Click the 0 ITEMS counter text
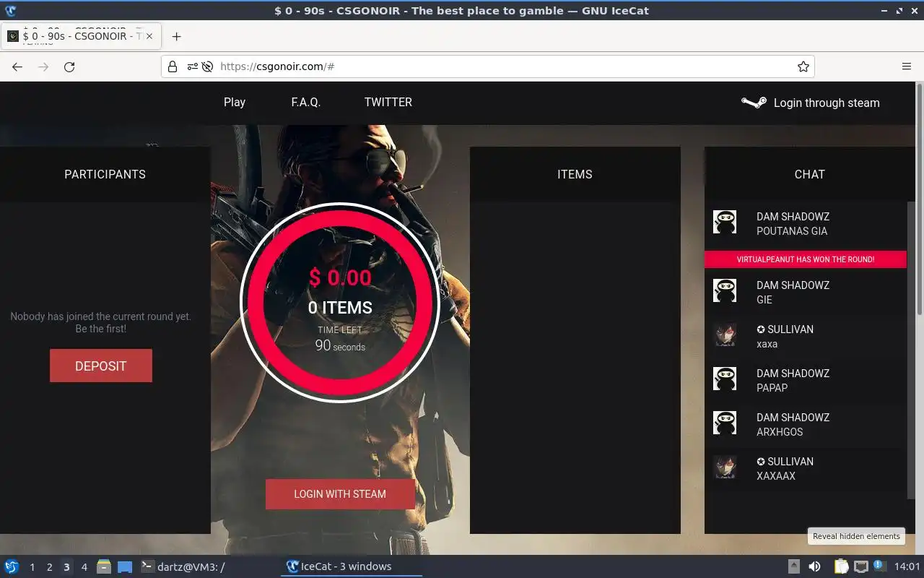The width and height of the screenshot is (924, 578). tap(340, 308)
